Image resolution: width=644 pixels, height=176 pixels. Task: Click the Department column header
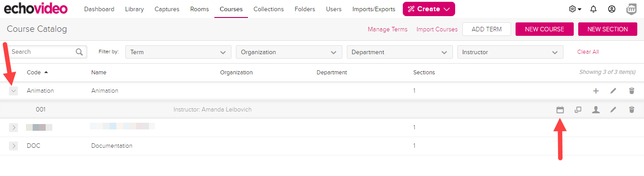pos(332,73)
